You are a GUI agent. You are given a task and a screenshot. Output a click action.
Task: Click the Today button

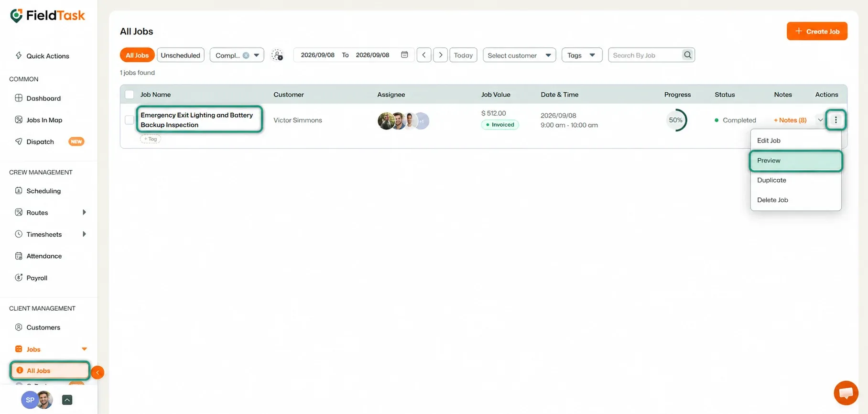(463, 55)
